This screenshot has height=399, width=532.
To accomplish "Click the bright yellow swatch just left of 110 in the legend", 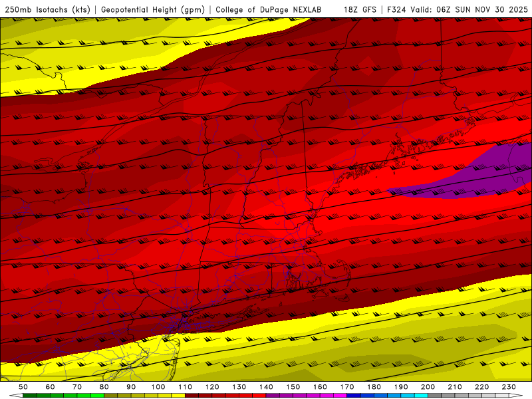I will [178, 396].
